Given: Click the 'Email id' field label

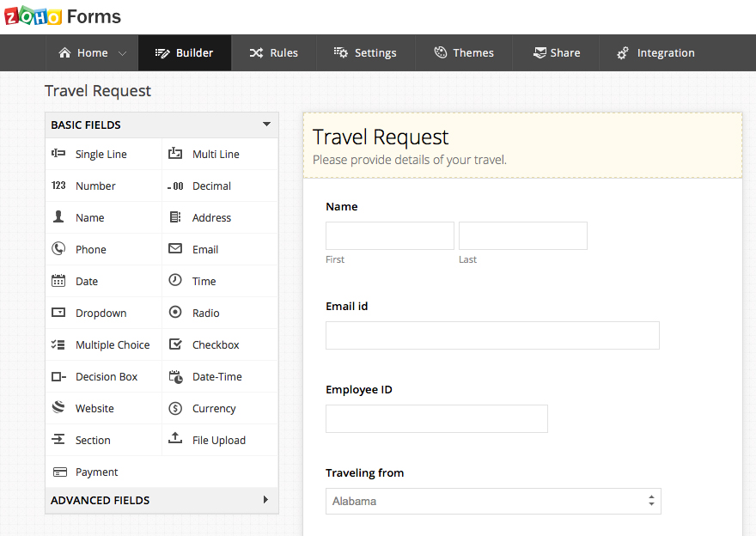Looking at the screenshot, I should [x=347, y=307].
